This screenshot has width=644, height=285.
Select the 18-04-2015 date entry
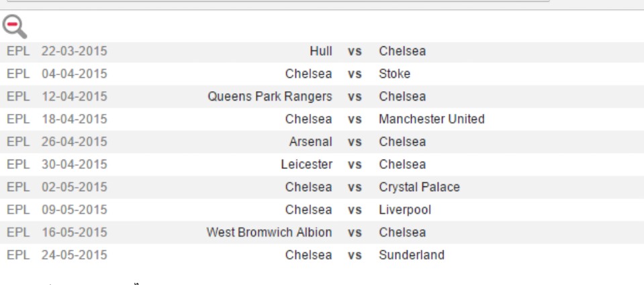point(74,119)
